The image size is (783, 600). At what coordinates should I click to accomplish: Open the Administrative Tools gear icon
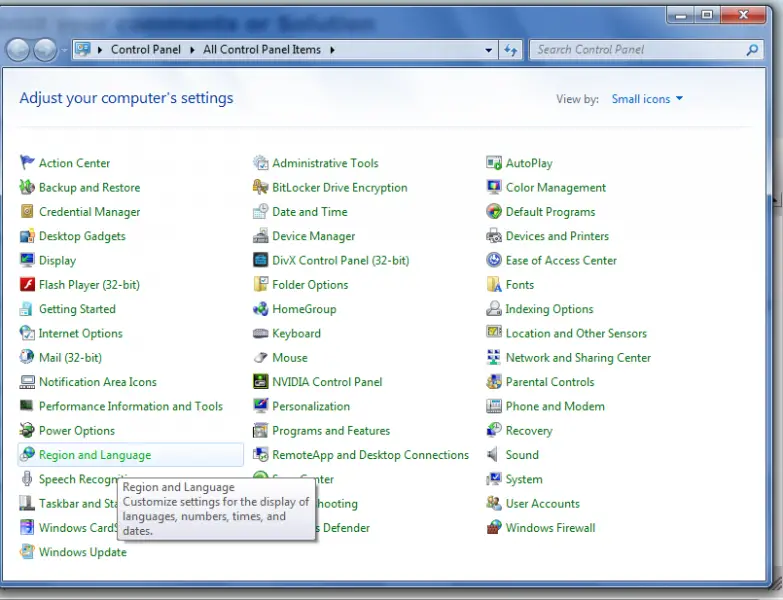point(260,163)
